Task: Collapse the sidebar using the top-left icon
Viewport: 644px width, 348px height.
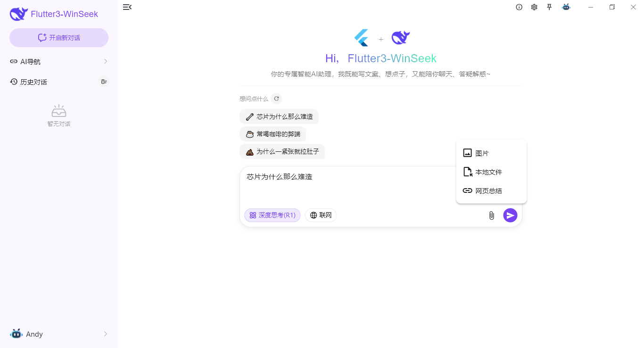Action: pyautogui.click(x=127, y=7)
